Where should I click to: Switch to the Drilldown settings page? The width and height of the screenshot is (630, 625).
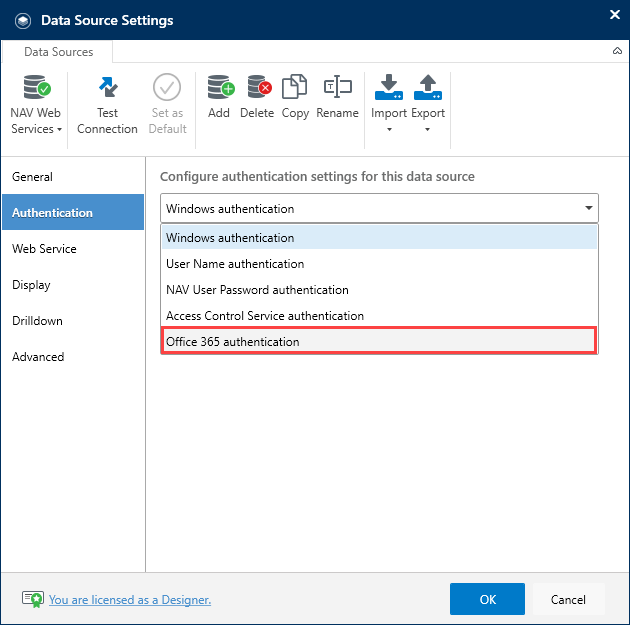73,321
